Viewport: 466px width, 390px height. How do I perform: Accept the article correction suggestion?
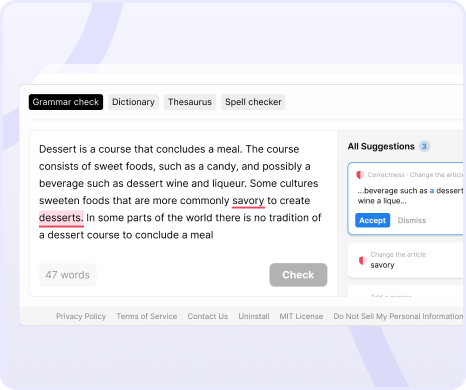coord(372,220)
